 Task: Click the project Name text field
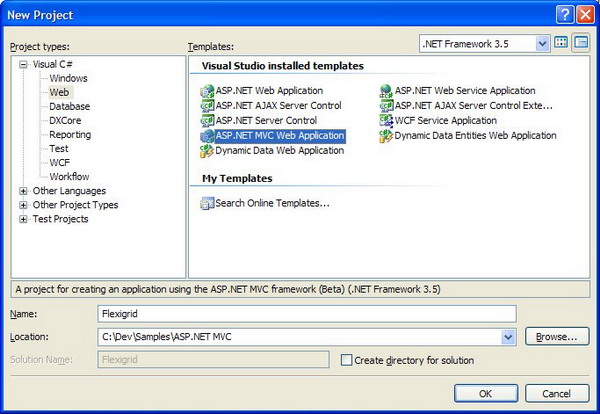307,314
